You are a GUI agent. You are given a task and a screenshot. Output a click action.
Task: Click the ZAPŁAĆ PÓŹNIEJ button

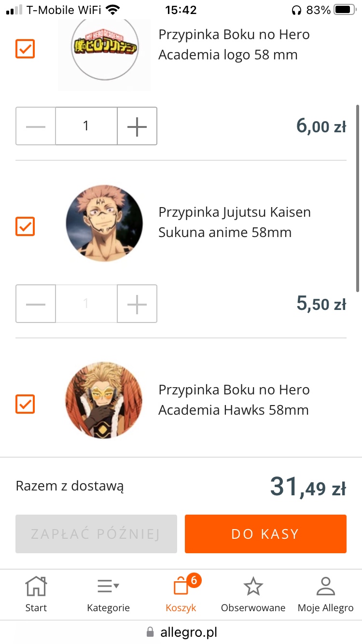[x=96, y=534]
